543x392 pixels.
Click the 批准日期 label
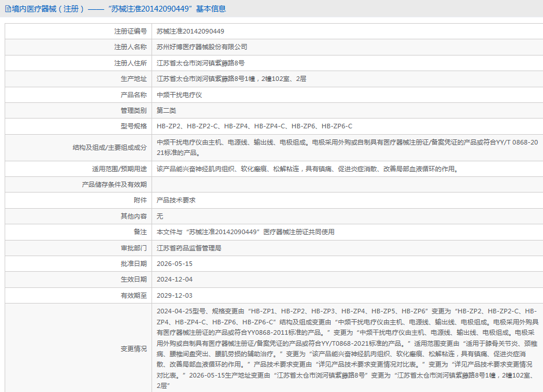point(134,264)
